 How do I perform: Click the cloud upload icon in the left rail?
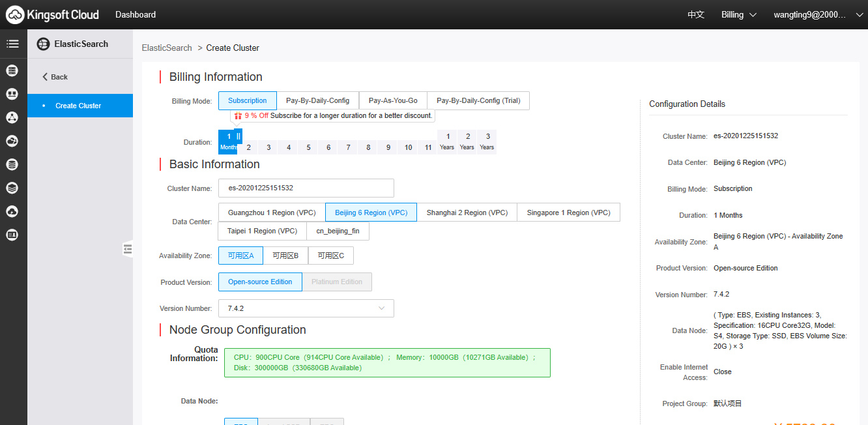pyautogui.click(x=12, y=211)
